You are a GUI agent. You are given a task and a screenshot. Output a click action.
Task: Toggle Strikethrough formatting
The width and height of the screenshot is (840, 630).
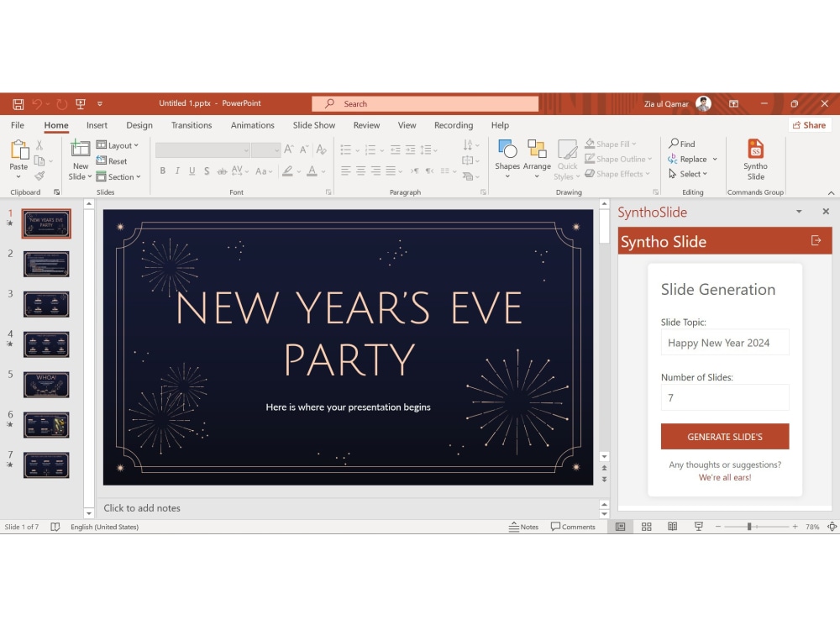(x=222, y=171)
